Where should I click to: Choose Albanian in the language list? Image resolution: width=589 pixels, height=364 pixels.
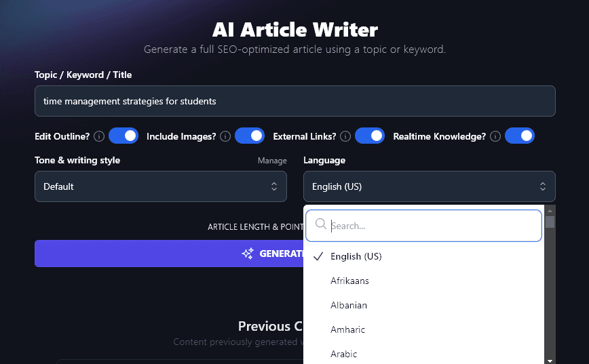[x=348, y=305]
